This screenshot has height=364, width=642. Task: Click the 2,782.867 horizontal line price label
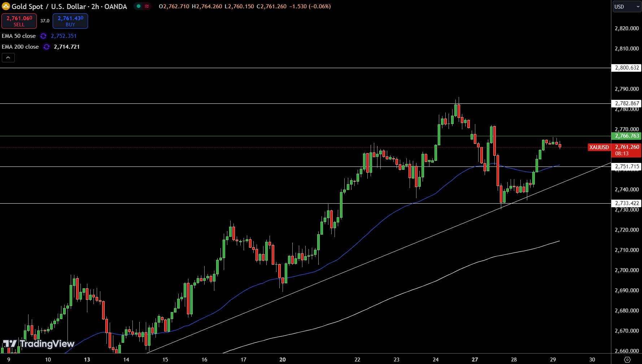626,103
